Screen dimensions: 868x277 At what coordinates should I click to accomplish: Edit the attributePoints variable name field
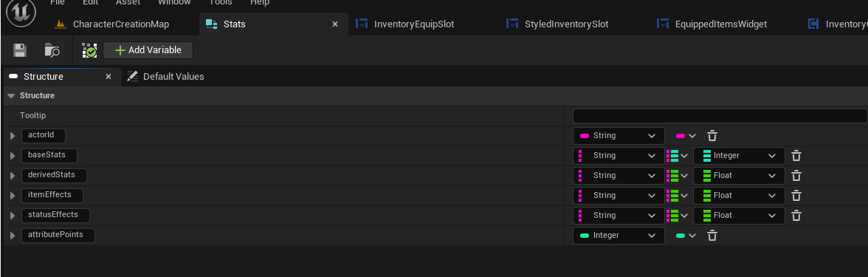click(58, 235)
